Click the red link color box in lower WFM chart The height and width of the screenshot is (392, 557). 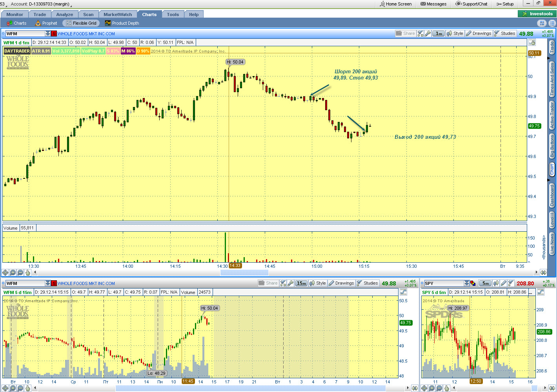click(54, 283)
